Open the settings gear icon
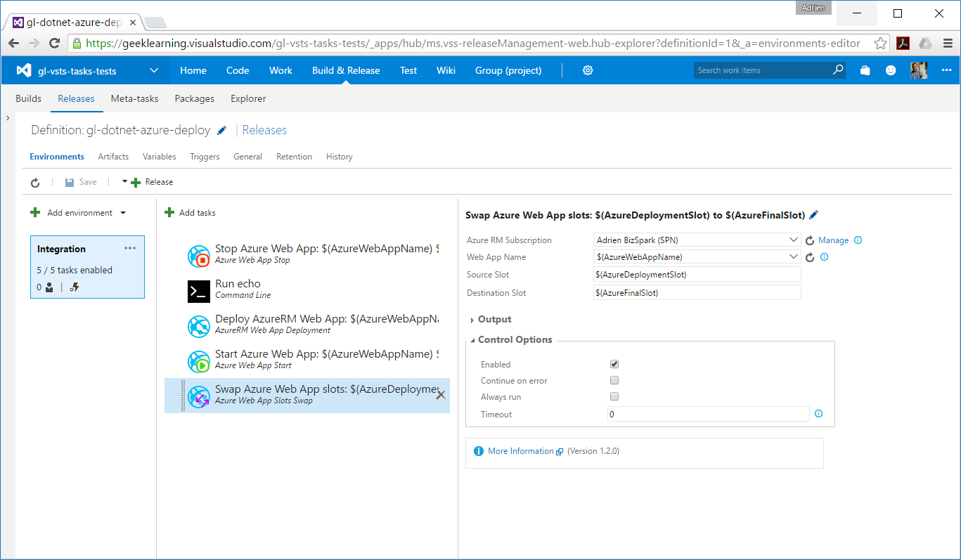Image resolution: width=961 pixels, height=560 pixels. tap(588, 70)
